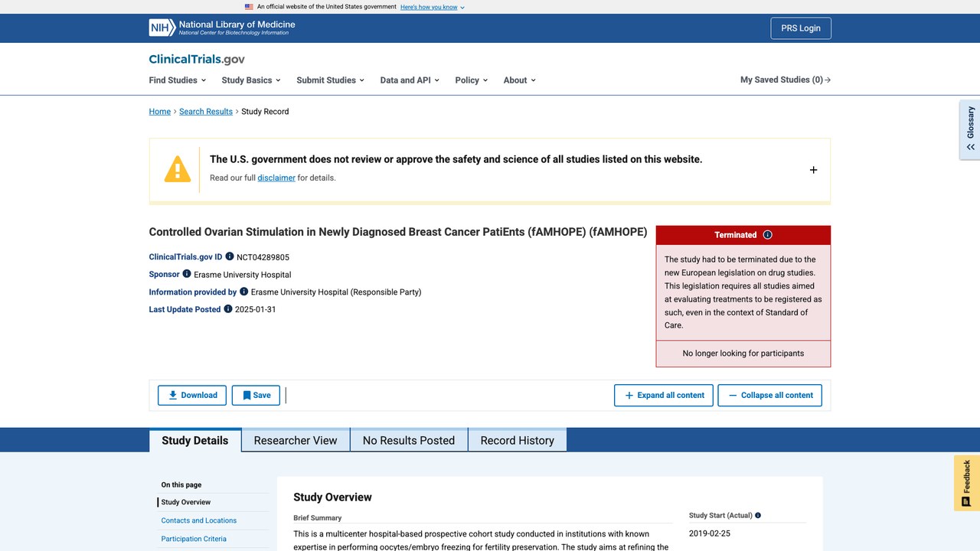The image size is (980, 551).
Task: Click the study start date 2019-02-25
Action: point(710,533)
